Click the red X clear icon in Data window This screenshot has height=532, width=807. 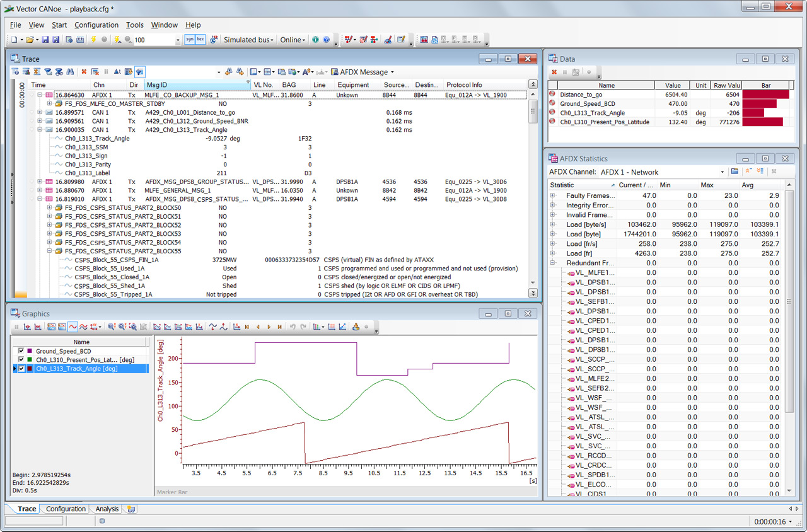click(554, 72)
